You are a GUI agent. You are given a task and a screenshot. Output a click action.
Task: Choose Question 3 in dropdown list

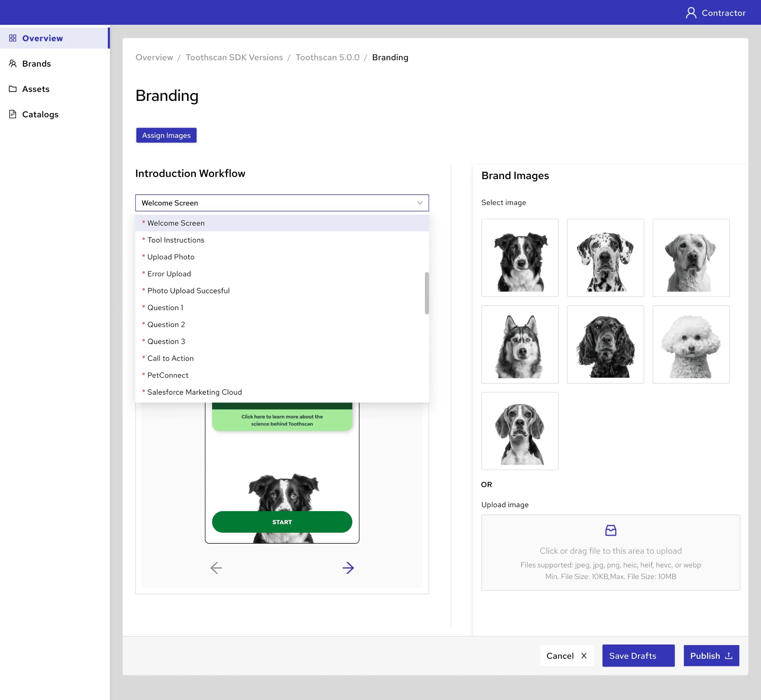282,342
